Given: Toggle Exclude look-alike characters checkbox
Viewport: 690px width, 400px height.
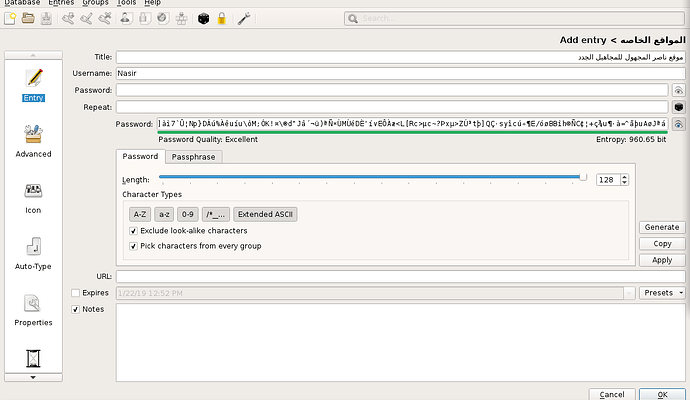Looking at the screenshot, I should (x=134, y=231).
